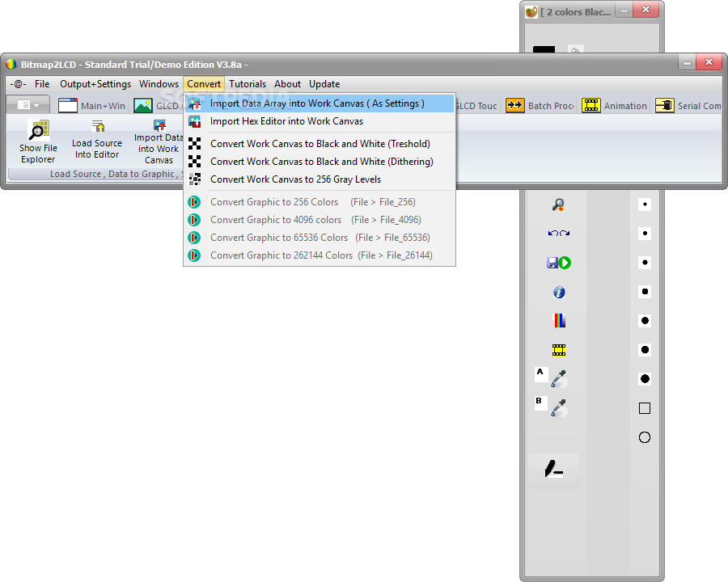Select the fifth brush dot size
The image size is (728, 582).
(x=645, y=321)
